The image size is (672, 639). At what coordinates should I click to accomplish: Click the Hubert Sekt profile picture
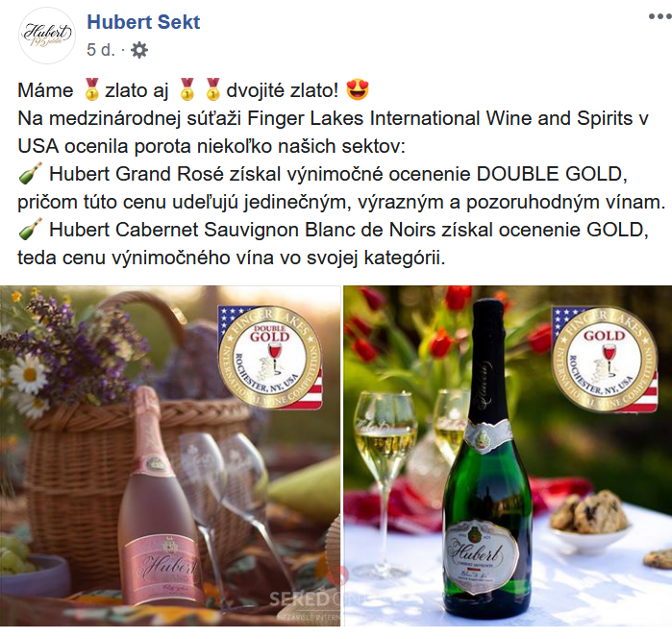point(47,36)
